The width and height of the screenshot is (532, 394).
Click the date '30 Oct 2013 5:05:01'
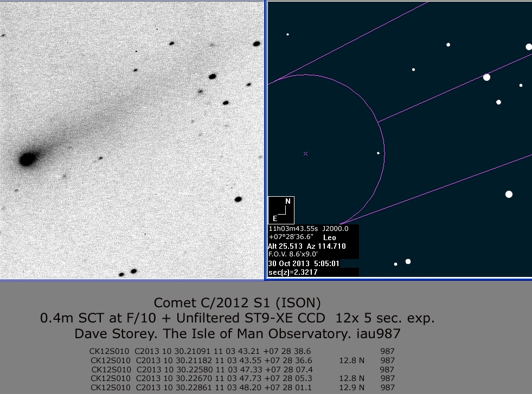tap(304, 263)
